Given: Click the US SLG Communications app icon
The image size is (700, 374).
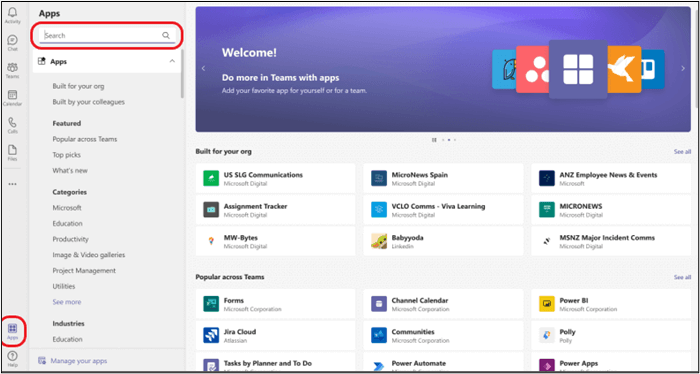Looking at the screenshot, I should click(x=211, y=178).
